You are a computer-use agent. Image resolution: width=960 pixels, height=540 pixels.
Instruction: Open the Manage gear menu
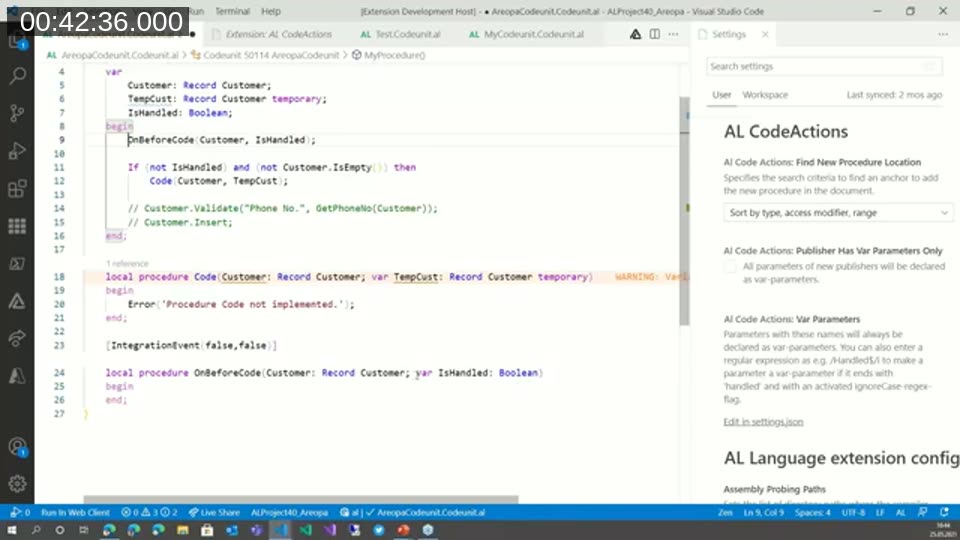[x=17, y=484]
